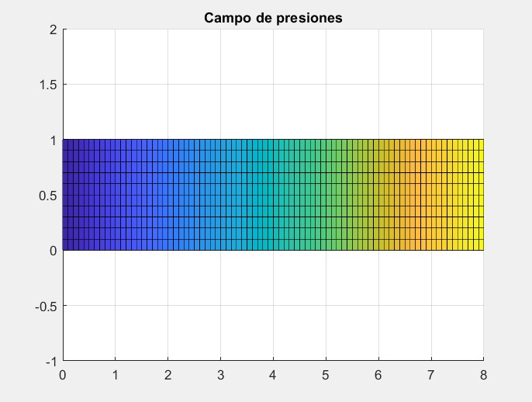532x402 pixels.
Task: Select the x-axis tick label 4
Action: [x=273, y=375]
